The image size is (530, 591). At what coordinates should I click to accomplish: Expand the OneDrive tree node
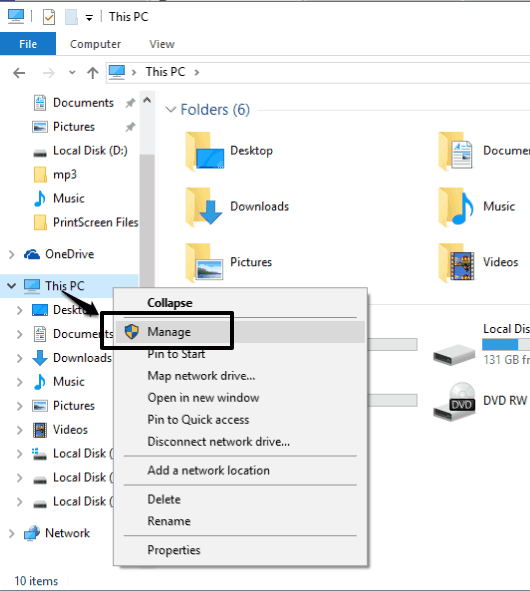pyautogui.click(x=12, y=254)
